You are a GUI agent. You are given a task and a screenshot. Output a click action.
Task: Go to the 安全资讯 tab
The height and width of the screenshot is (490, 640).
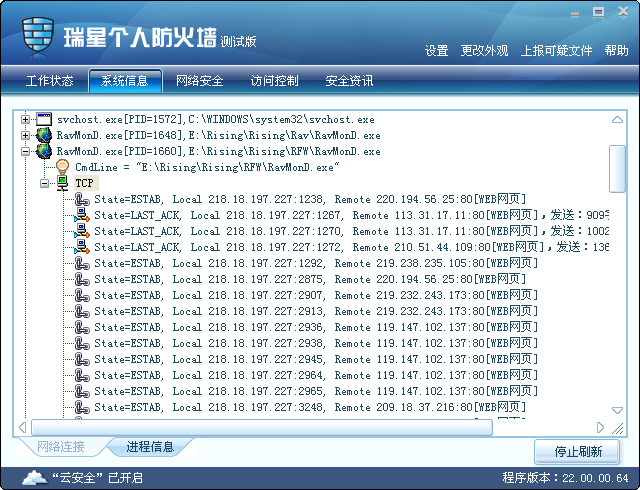coord(349,80)
